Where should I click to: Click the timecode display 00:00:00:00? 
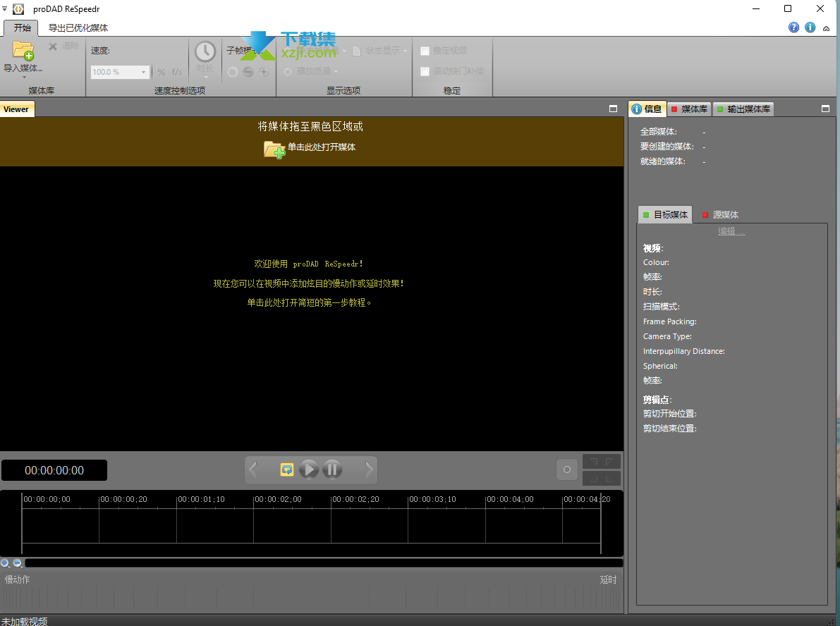point(54,471)
